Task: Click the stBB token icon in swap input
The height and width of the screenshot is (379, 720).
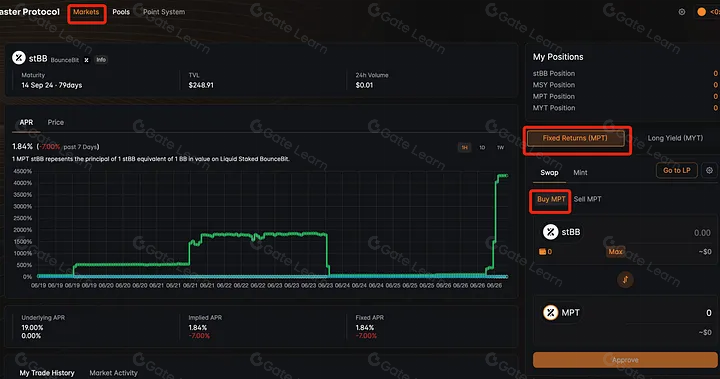Action: coord(550,232)
